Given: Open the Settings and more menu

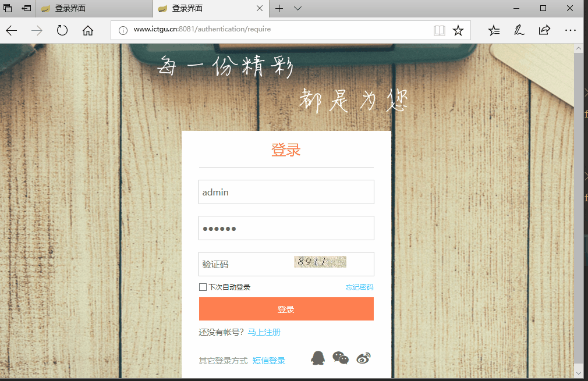Looking at the screenshot, I should (x=570, y=30).
